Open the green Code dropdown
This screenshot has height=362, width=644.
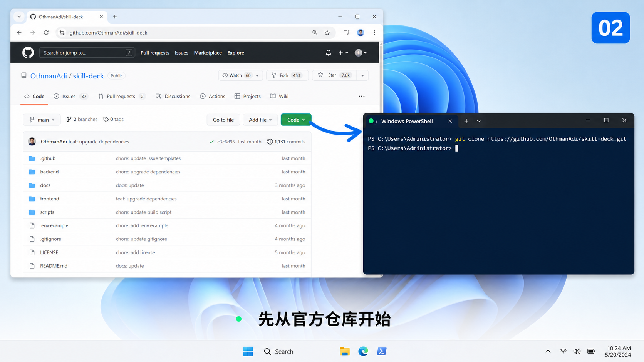coord(296,120)
